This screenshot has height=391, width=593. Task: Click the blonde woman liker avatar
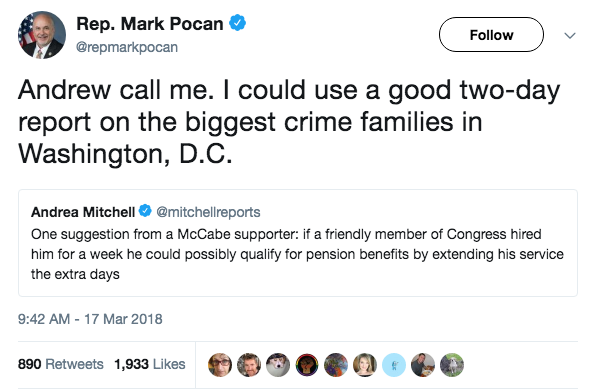(x=365, y=365)
